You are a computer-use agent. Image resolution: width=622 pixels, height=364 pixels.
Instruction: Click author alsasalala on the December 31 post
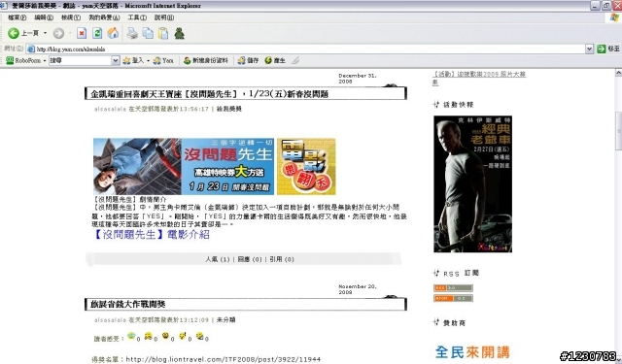[x=110, y=109]
